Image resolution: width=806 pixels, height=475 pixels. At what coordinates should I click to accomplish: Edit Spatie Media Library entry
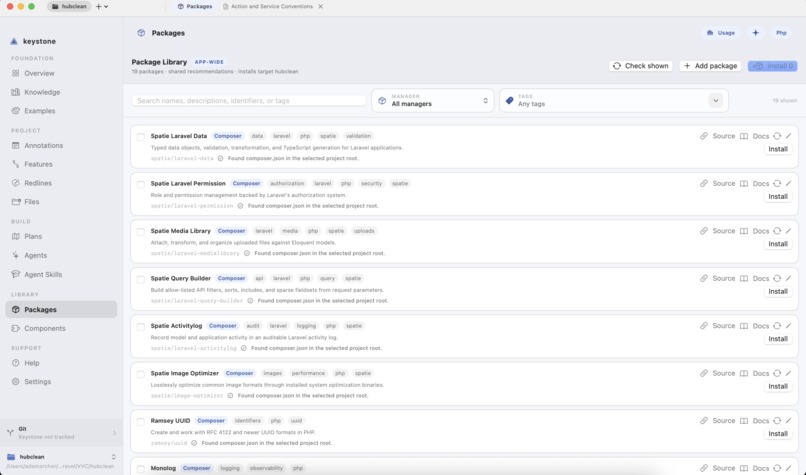coord(789,231)
